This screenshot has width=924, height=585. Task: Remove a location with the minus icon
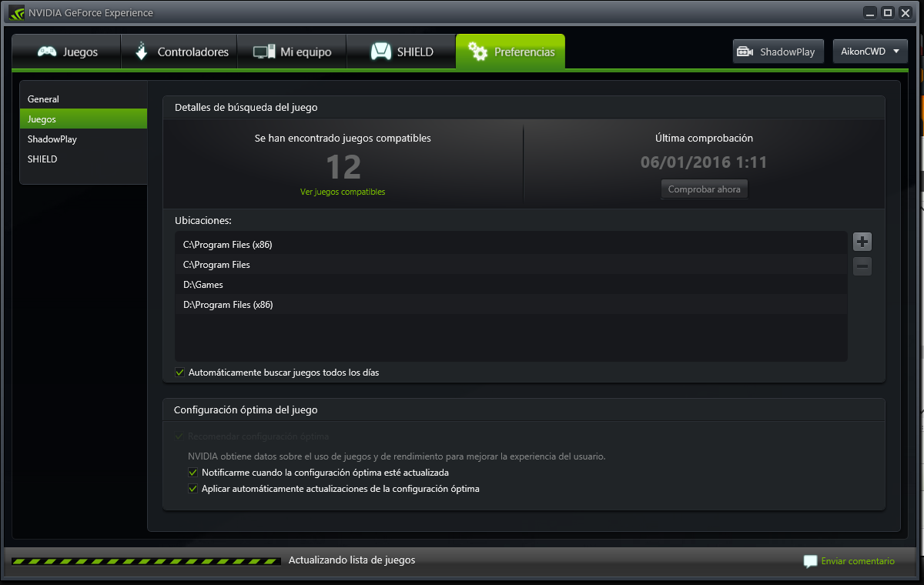862,266
